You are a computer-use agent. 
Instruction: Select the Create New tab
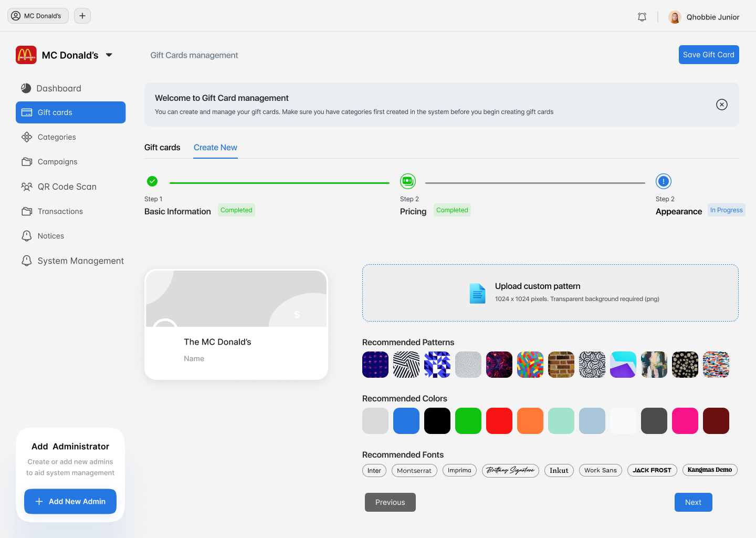[215, 148]
